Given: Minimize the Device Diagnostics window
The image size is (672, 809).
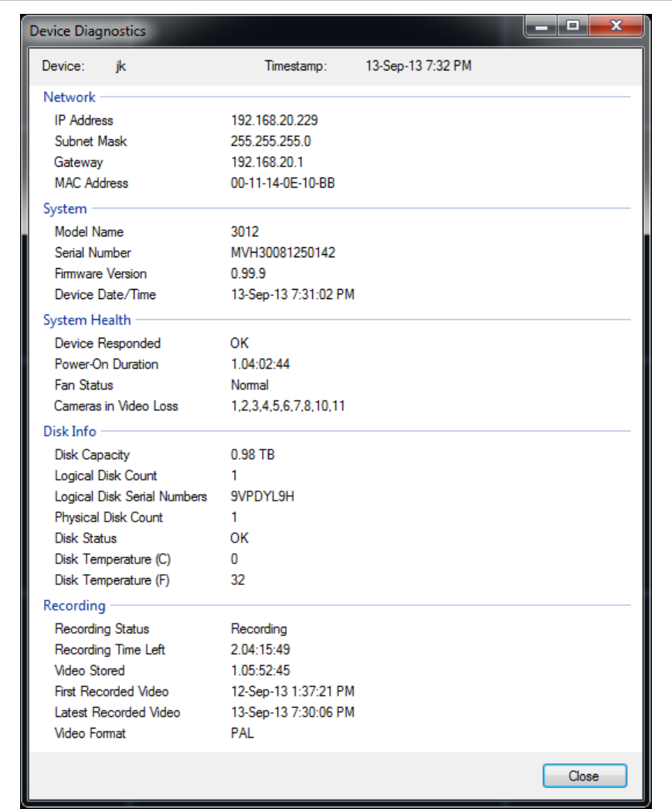Looking at the screenshot, I should tap(542, 28).
